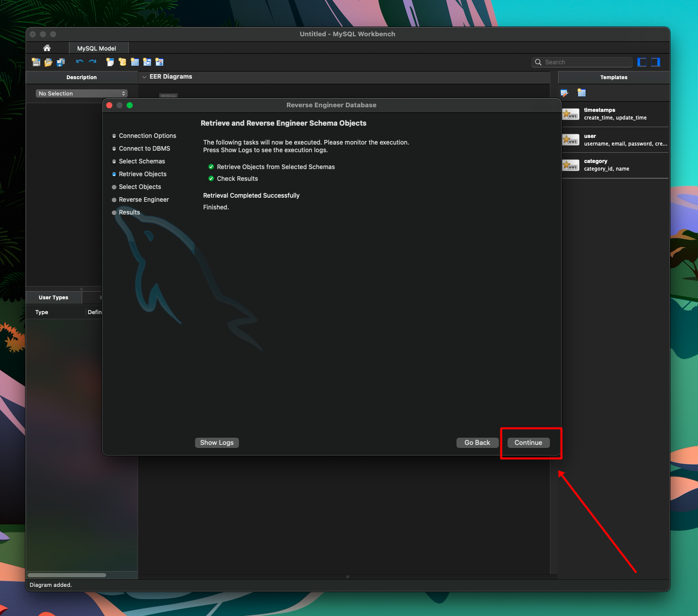The image size is (698, 616).
Task: Close the Reverse Engineer Database dialog
Action: [x=109, y=105]
